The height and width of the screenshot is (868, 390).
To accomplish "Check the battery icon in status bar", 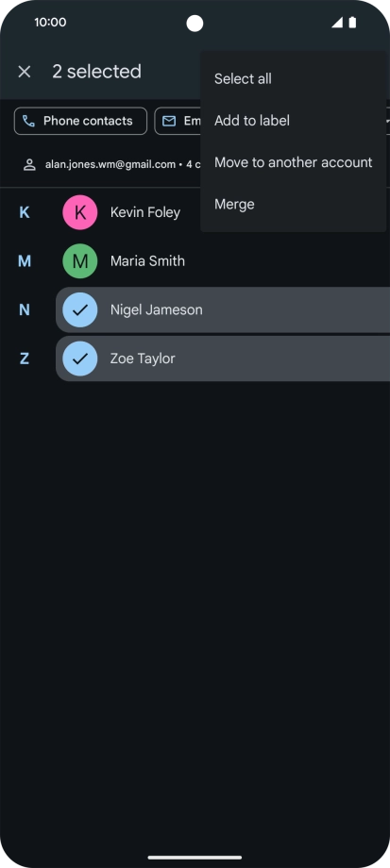I will (x=352, y=22).
